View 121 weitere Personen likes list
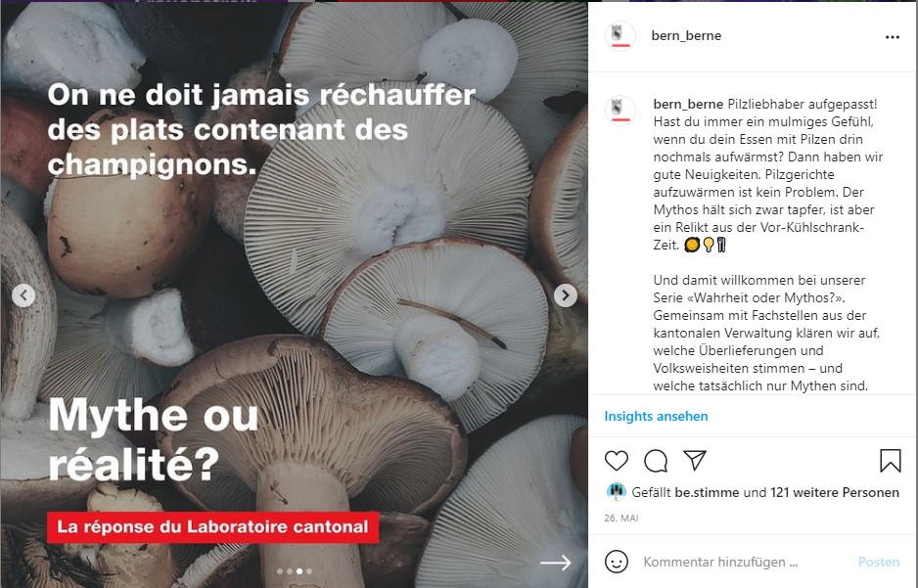Viewport: 918px width, 588px height. pyautogui.click(x=835, y=493)
